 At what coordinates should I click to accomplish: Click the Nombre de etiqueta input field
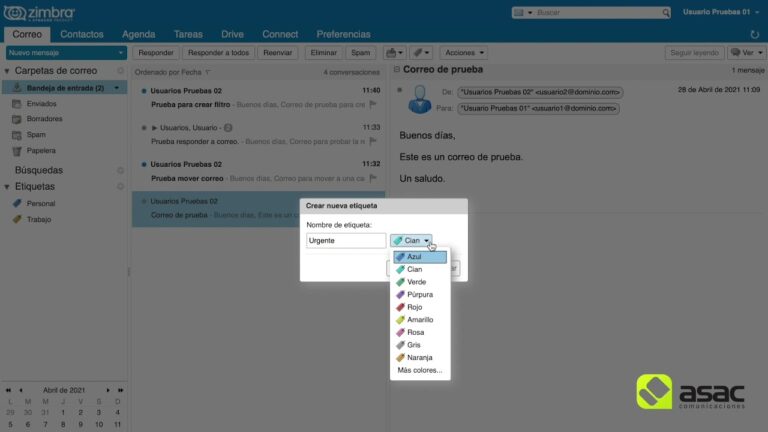346,240
